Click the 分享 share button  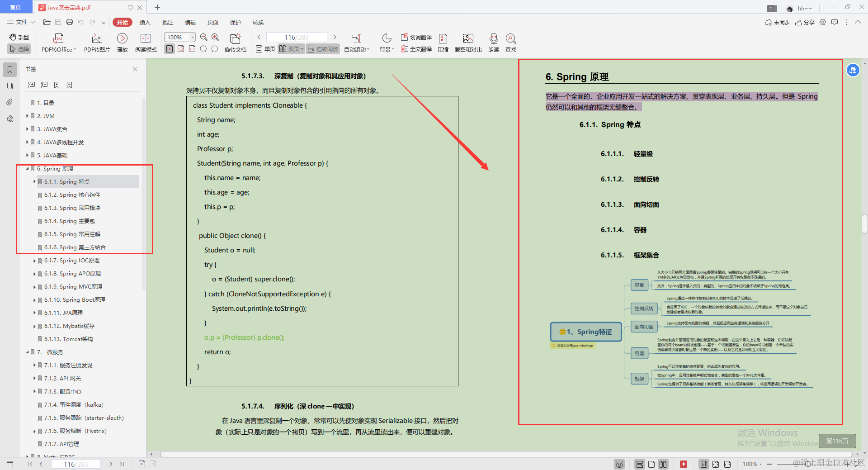pos(805,22)
